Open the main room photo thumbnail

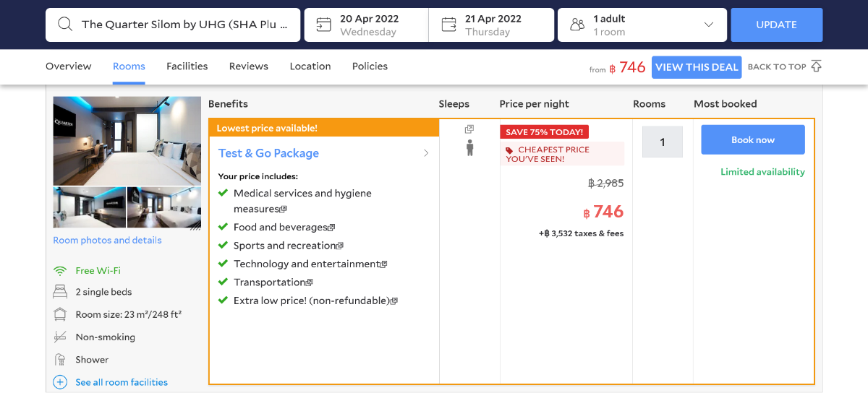(x=127, y=141)
